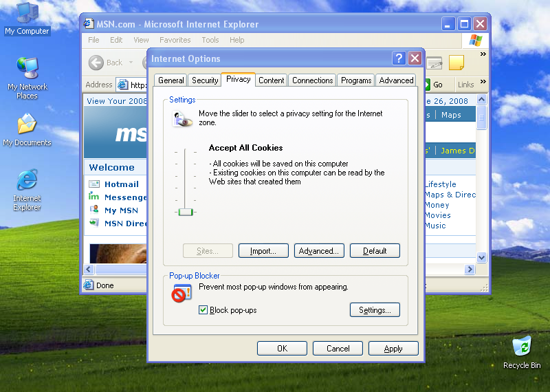Click the horizontal scrollbar right arrow

470,269
